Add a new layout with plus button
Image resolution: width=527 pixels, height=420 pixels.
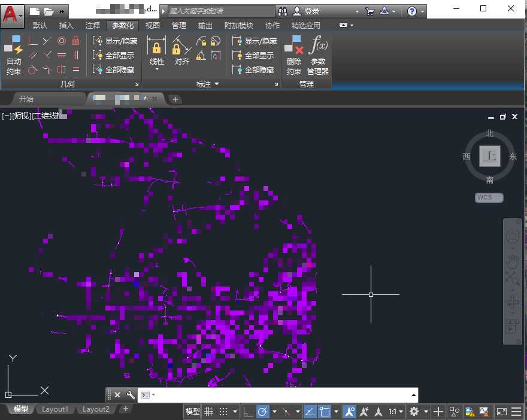point(126,409)
